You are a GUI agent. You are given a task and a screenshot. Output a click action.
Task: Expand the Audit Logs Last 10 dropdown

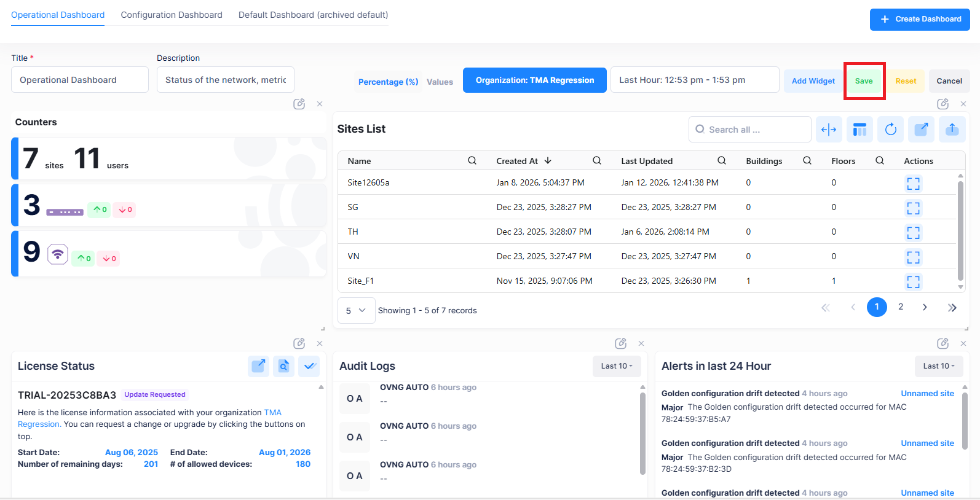(616, 366)
